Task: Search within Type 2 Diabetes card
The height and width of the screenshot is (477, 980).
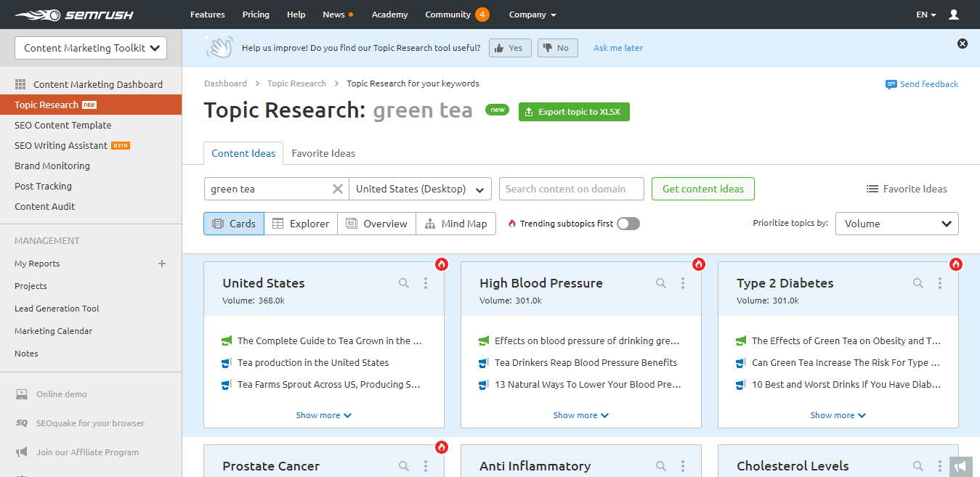Action: [918, 283]
